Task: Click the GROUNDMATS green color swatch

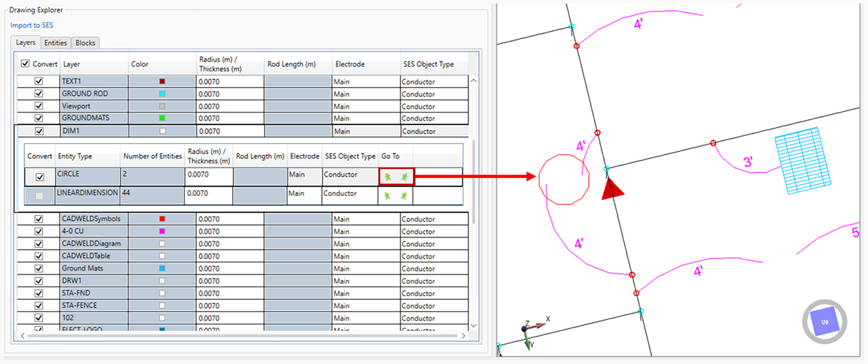Action: pos(162,118)
